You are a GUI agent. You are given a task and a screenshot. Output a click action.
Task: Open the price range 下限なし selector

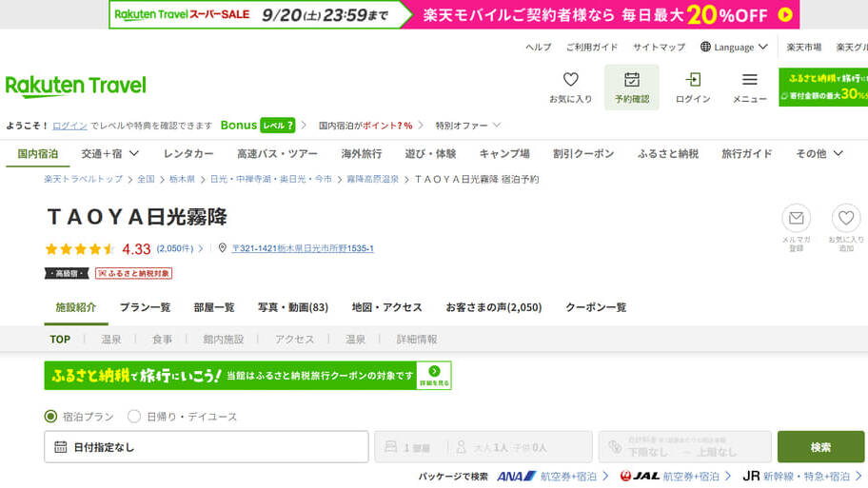pos(684,446)
